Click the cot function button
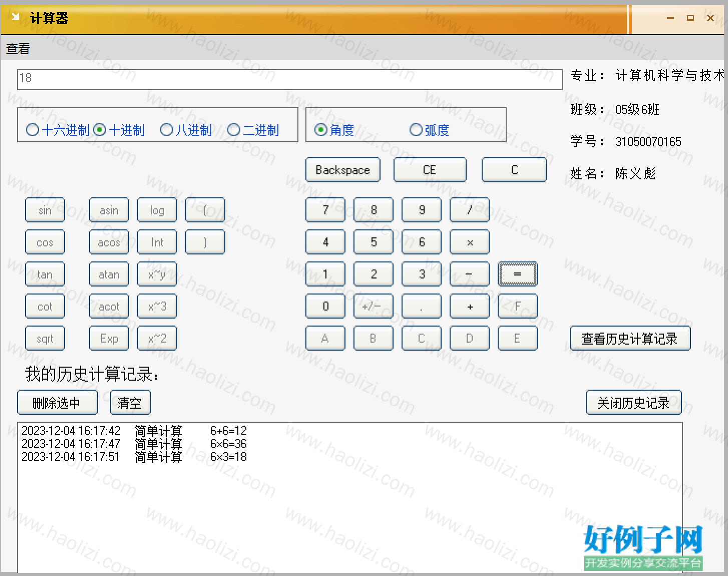The width and height of the screenshot is (728, 576). pyautogui.click(x=45, y=306)
